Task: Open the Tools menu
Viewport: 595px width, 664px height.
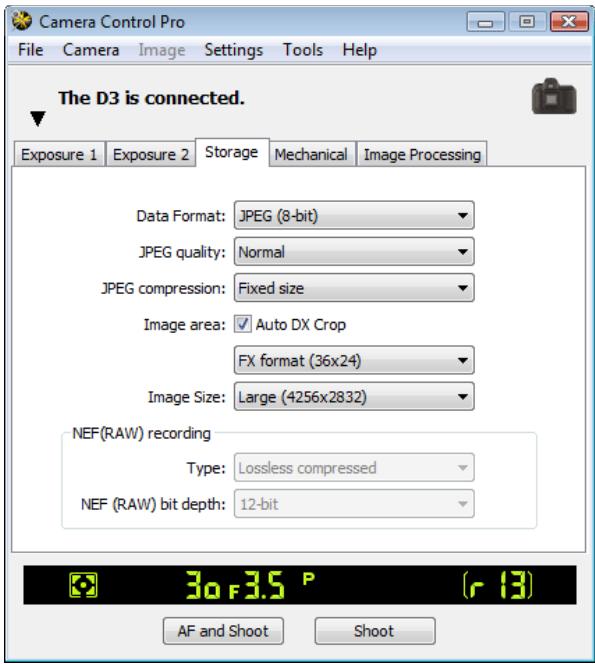Action: (x=303, y=50)
